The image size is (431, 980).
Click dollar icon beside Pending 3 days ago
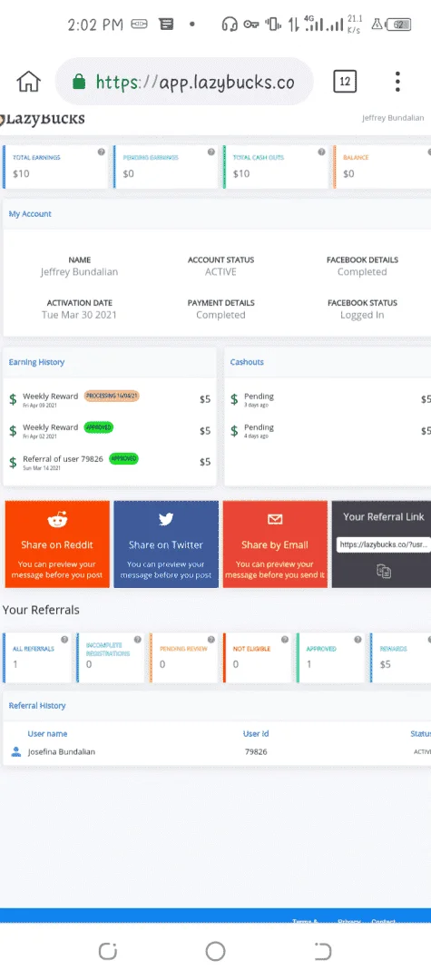pyautogui.click(x=234, y=398)
